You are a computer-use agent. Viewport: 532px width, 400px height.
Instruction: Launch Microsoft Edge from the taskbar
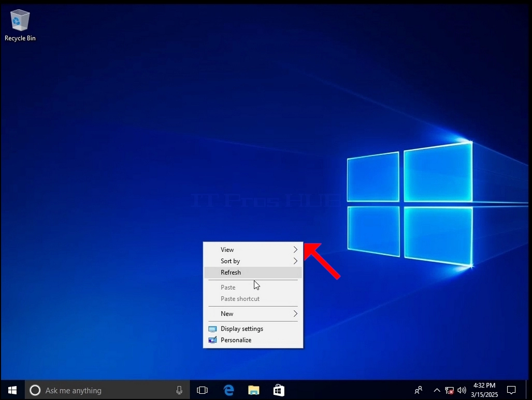coord(228,390)
